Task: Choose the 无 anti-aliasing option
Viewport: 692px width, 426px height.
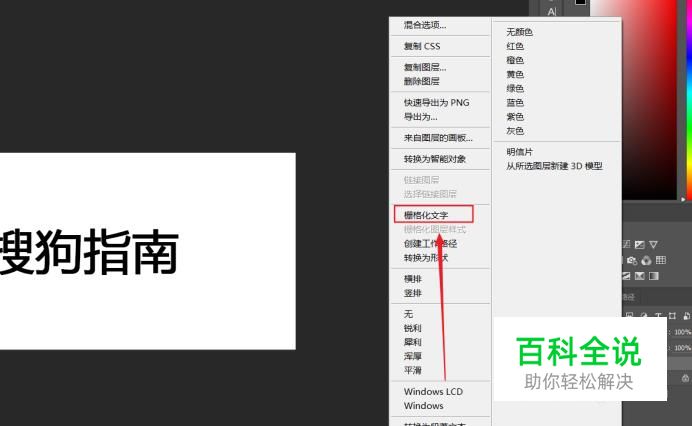Action: point(408,314)
